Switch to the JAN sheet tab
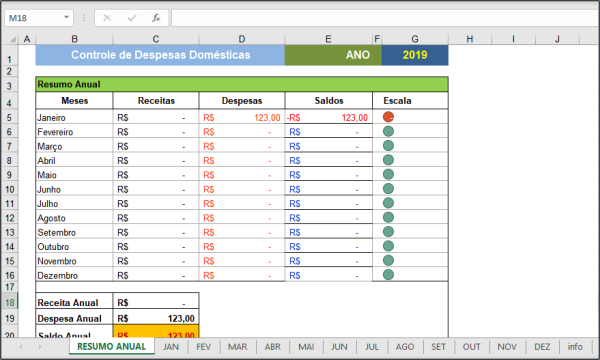This screenshot has height=360, width=600. (171, 347)
